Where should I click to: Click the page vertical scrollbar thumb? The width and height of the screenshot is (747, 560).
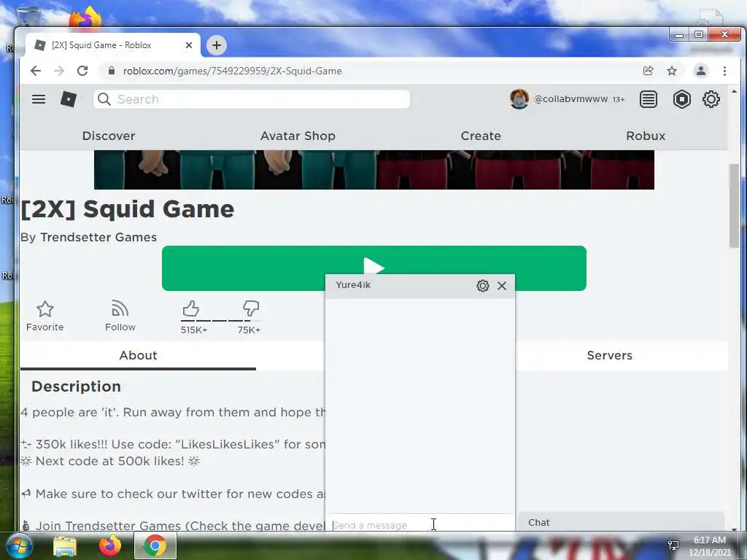click(734, 206)
